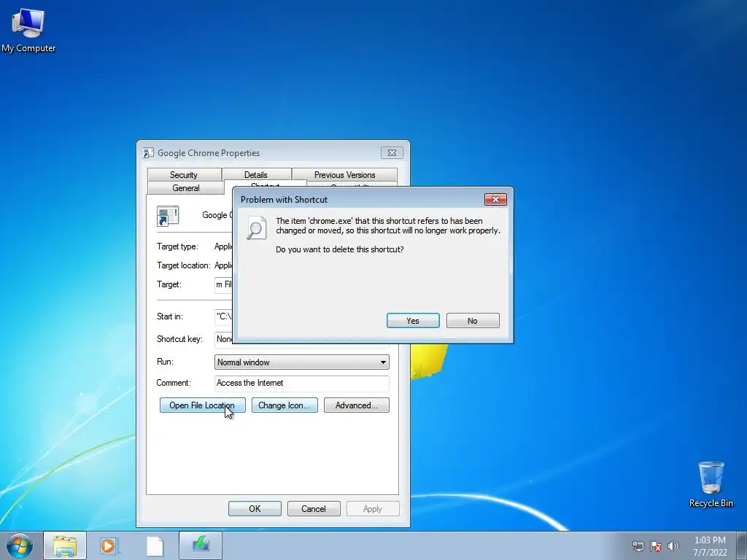Viewport: 747px width, 560px height.
Task: Click the Change Icon button
Action: pyautogui.click(x=285, y=405)
